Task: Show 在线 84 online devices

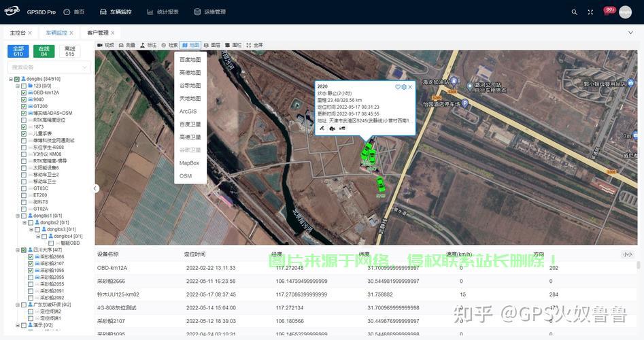Action: coord(44,51)
